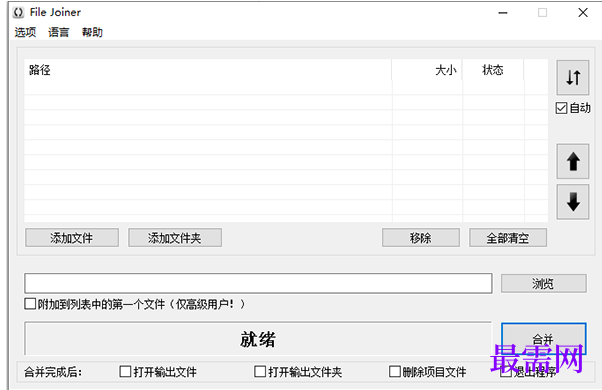The height and width of the screenshot is (390, 602).
Task: Uncheck the 自动 checkbox
Action: (x=561, y=108)
